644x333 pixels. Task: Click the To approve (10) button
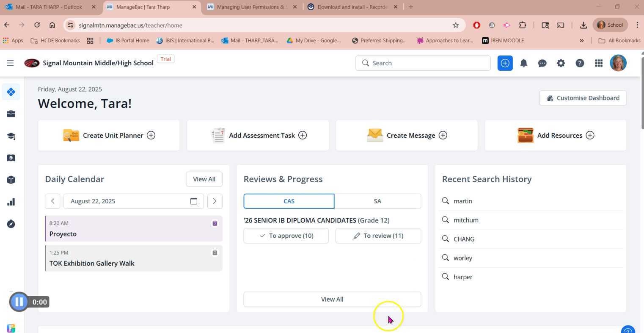click(x=286, y=236)
